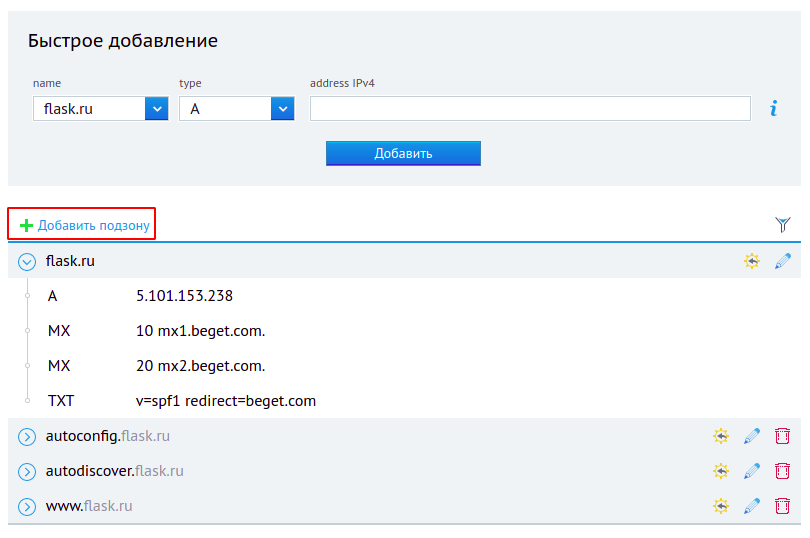Collapse the flask.ru zone records
The image size is (810, 538).
[x=27, y=262]
